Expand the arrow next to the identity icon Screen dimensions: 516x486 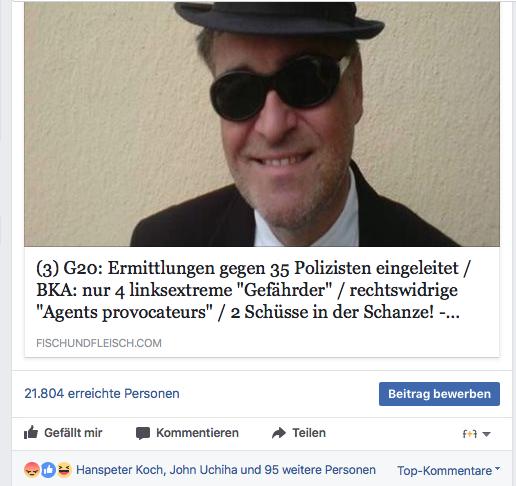coord(486,434)
